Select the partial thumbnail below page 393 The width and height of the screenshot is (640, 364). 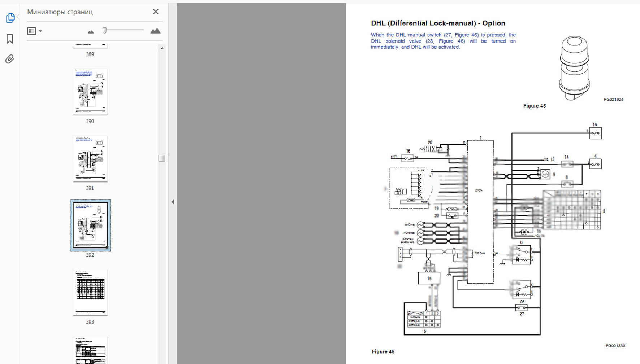coord(90,350)
